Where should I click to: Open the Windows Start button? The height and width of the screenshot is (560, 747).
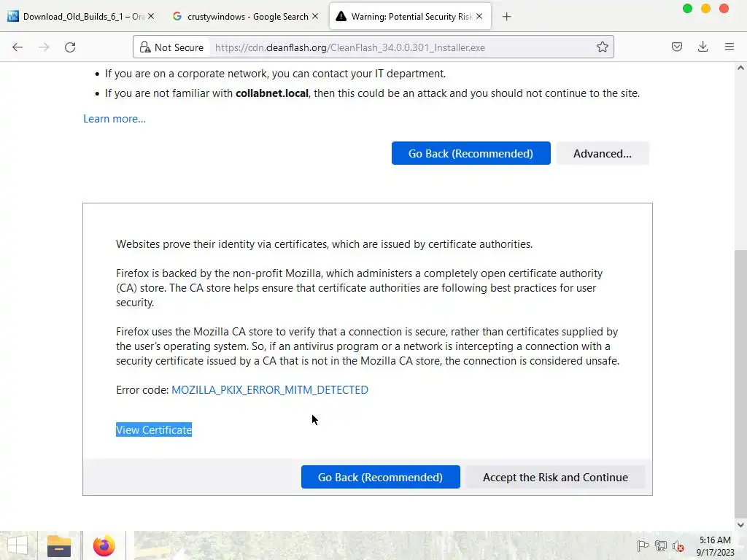(18, 545)
